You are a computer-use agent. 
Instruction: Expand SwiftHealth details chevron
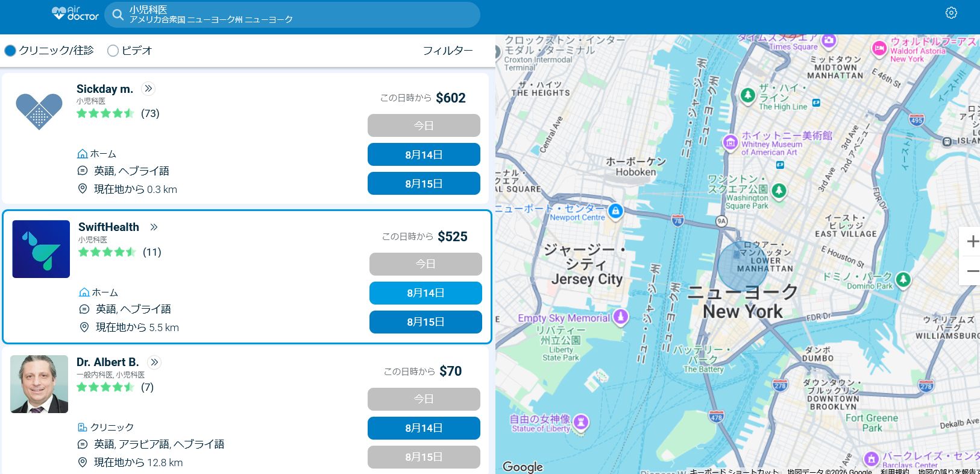click(154, 227)
